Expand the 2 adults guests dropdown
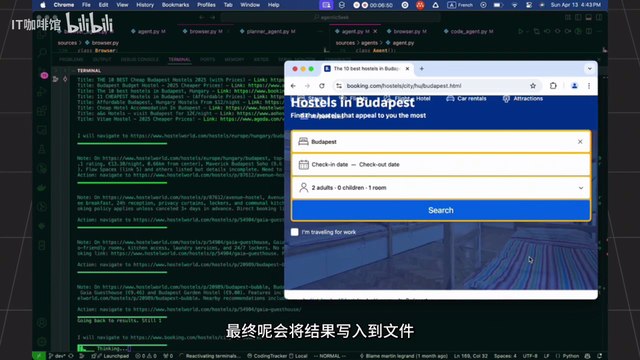 [440, 188]
